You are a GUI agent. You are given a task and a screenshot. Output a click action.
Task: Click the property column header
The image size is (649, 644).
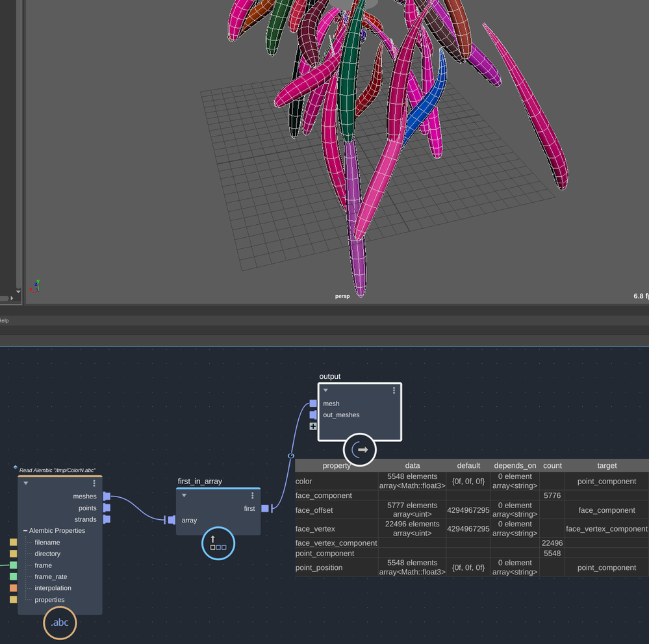coord(336,465)
